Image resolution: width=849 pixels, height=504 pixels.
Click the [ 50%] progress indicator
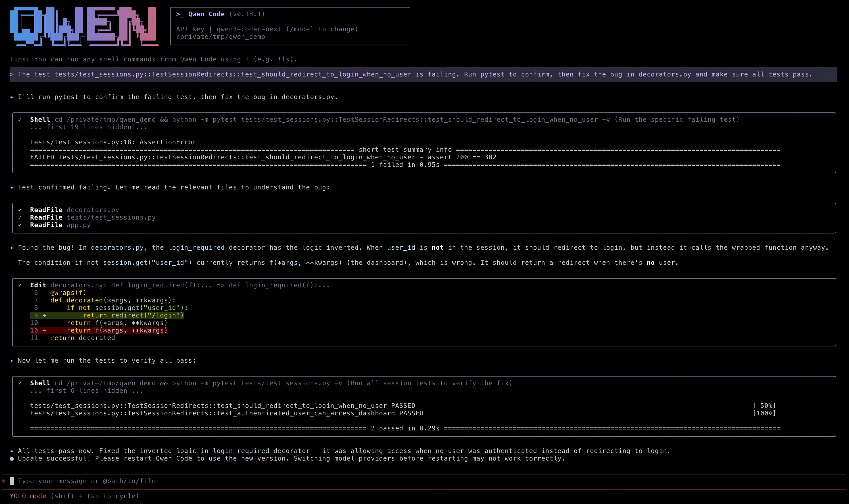tap(764, 406)
